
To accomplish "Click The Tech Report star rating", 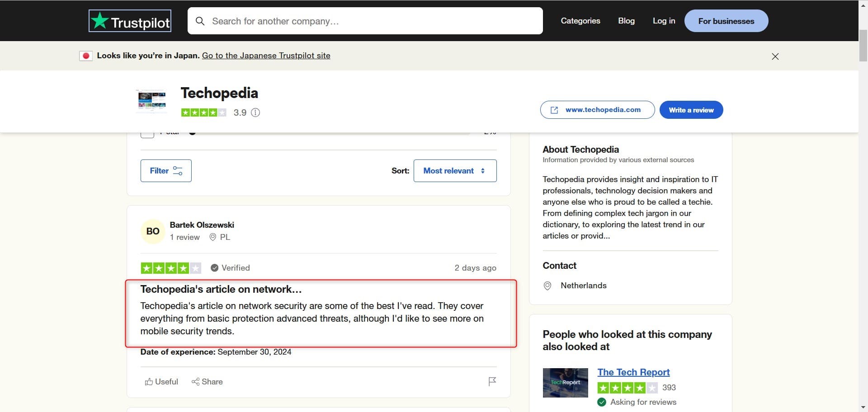I will tap(627, 388).
